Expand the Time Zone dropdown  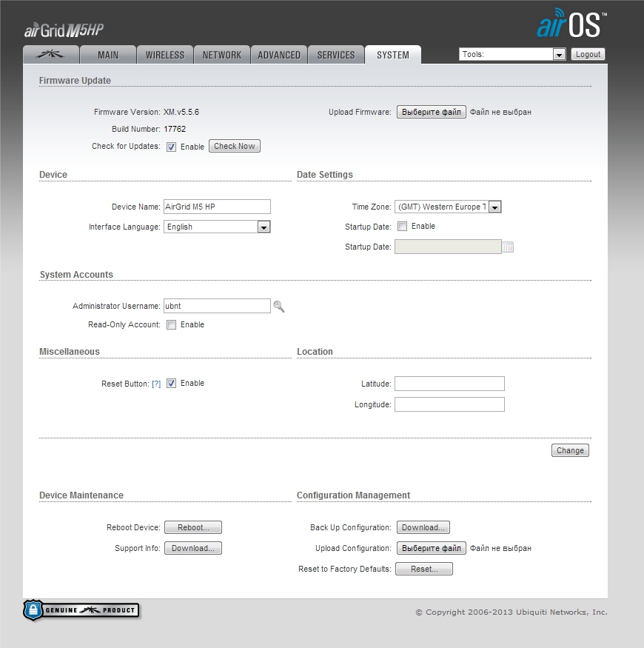click(x=448, y=207)
